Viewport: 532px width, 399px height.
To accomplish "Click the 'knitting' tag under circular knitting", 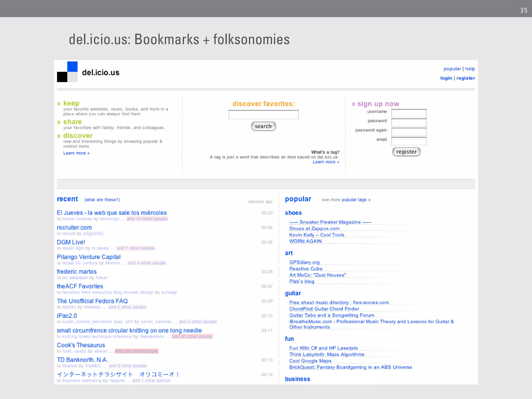I will coord(70,337).
